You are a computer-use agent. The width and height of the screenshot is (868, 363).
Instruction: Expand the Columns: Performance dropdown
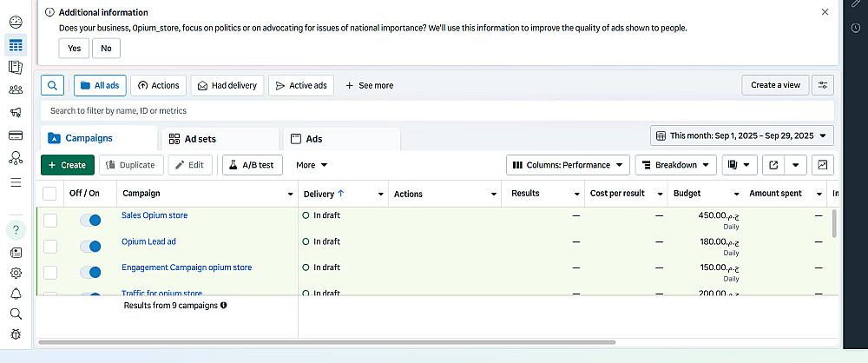point(569,164)
